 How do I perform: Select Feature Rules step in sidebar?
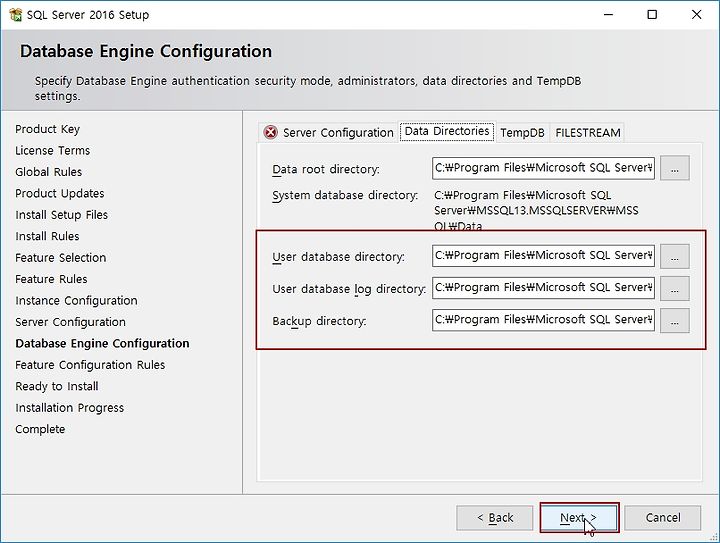click(51, 279)
